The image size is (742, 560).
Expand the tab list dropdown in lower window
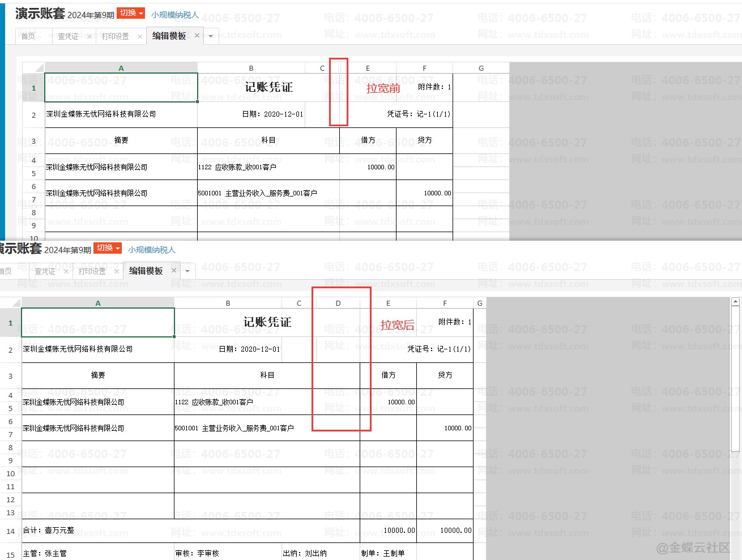[x=187, y=271]
